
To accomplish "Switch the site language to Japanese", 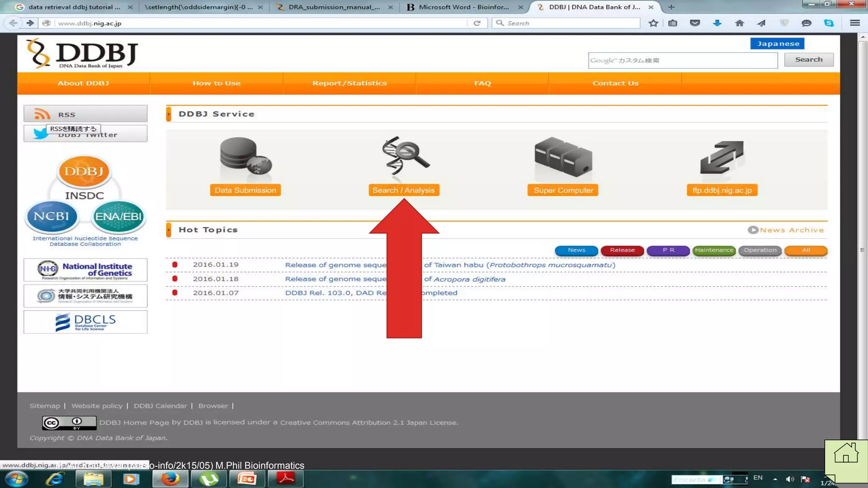I will (777, 44).
